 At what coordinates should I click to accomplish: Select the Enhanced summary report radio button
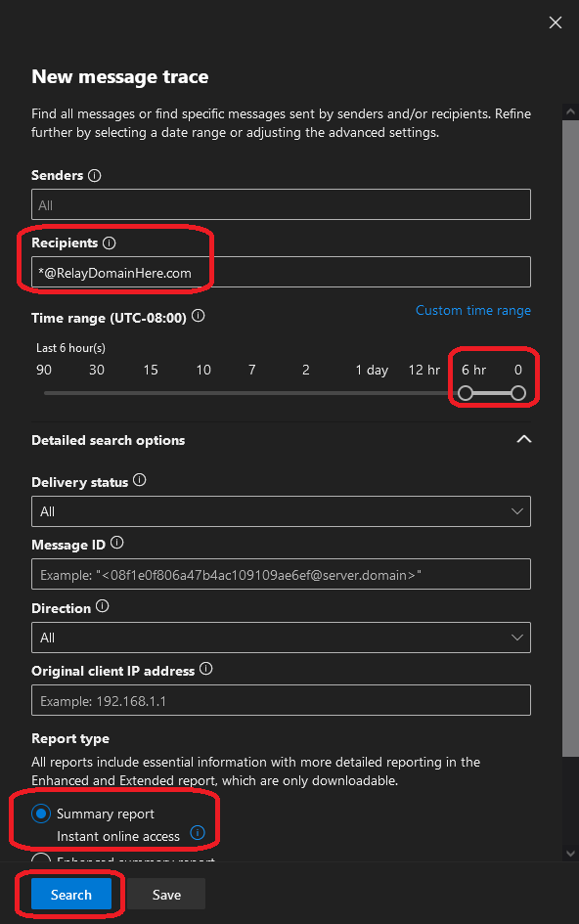pos(41,858)
